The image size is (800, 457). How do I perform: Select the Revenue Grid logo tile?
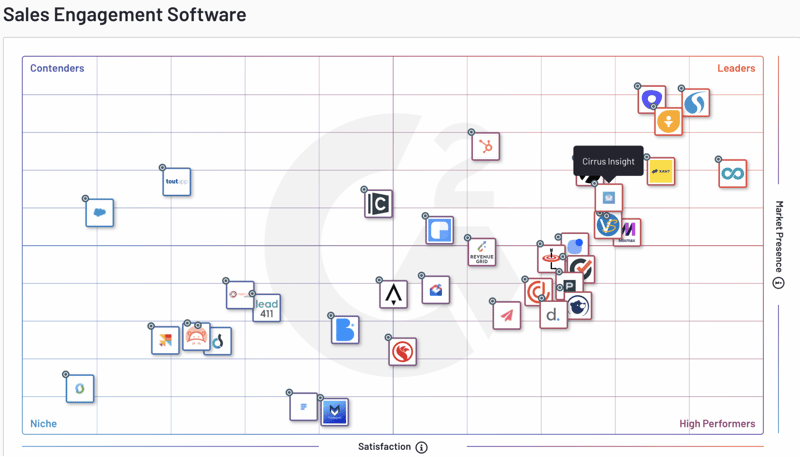pos(482,252)
